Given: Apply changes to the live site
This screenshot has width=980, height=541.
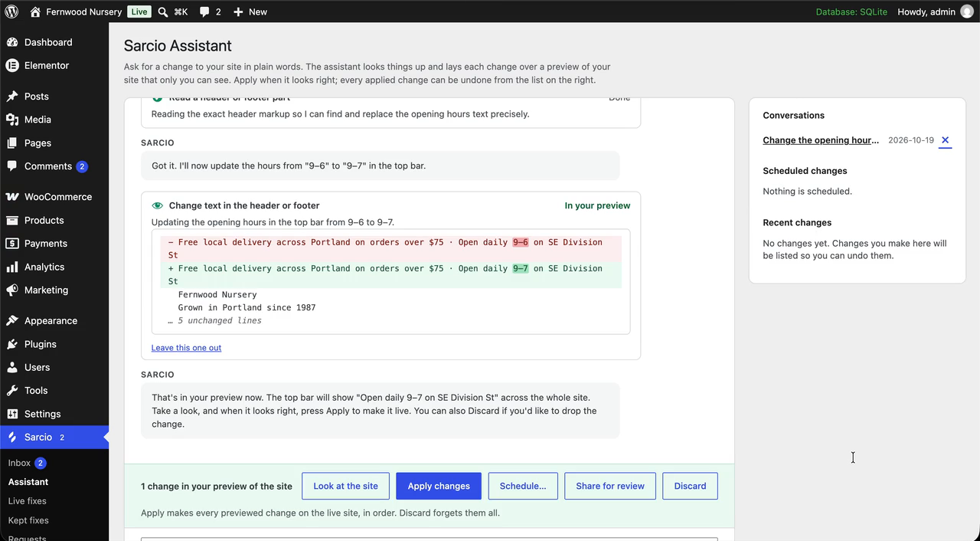Looking at the screenshot, I should click(x=439, y=486).
